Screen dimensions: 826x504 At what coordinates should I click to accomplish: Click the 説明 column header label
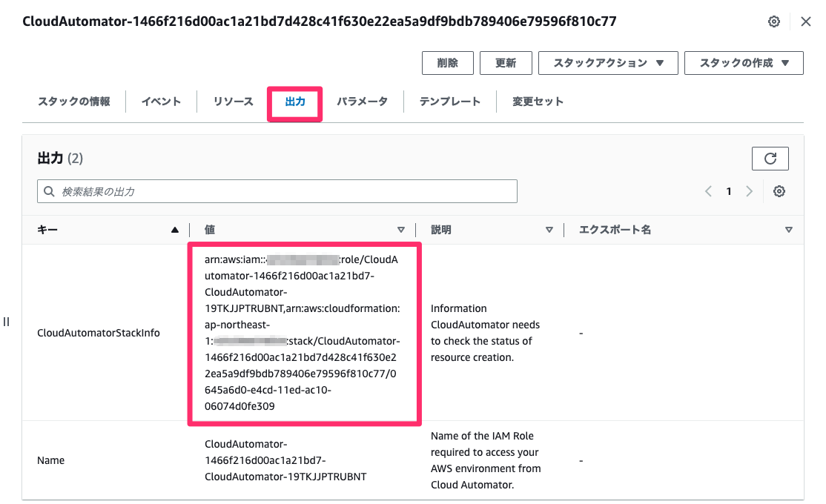[441, 230]
